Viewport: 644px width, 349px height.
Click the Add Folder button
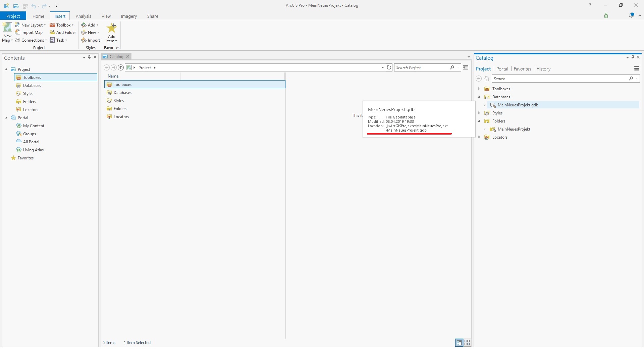[x=63, y=33]
